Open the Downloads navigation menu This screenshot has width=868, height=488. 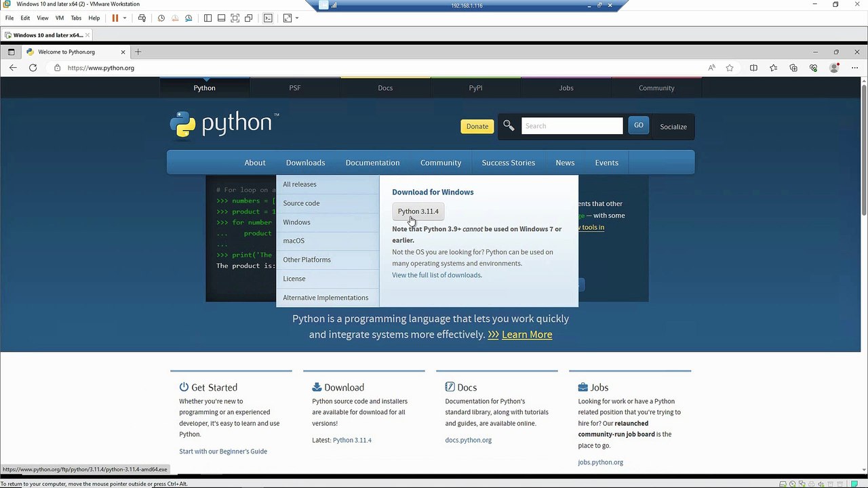(x=305, y=163)
